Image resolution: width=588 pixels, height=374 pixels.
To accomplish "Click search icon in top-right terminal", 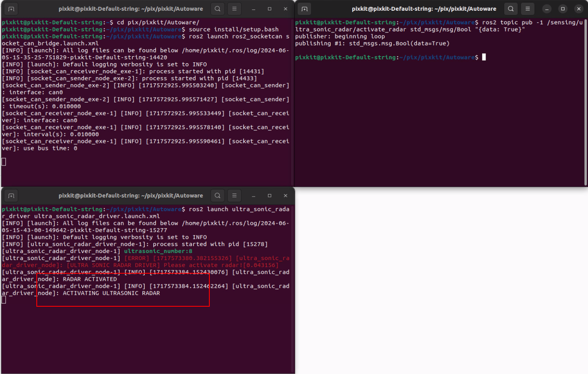I will [511, 9].
